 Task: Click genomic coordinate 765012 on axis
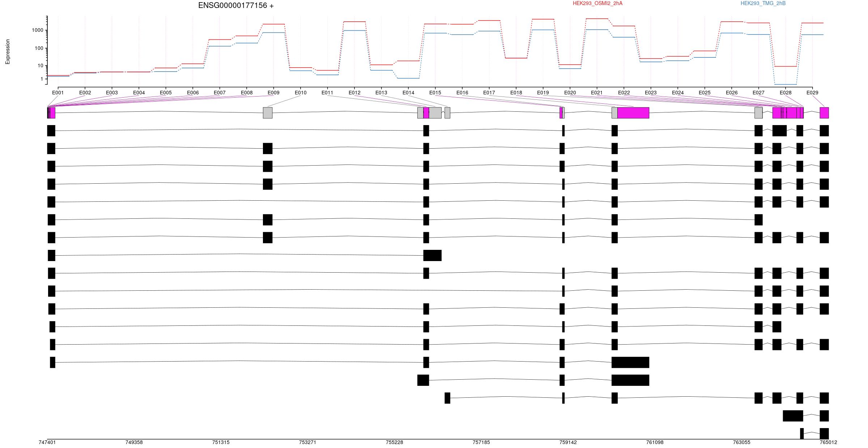[x=829, y=443]
